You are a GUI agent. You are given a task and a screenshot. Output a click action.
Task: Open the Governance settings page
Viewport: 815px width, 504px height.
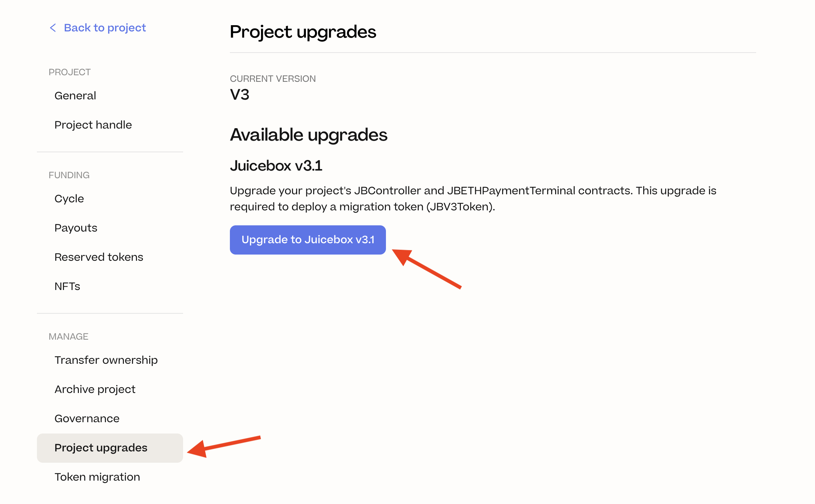coord(87,418)
